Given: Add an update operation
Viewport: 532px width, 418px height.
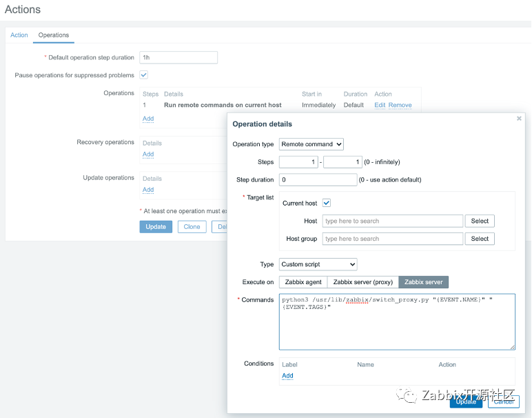Looking at the screenshot, I should (x=148, y=190).
